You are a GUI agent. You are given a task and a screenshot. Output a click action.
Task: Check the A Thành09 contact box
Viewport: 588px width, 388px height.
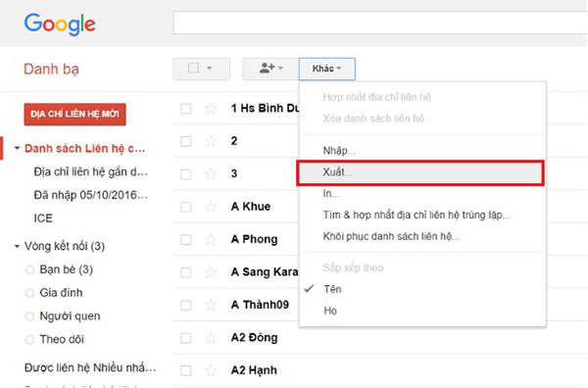pos(186,305)
